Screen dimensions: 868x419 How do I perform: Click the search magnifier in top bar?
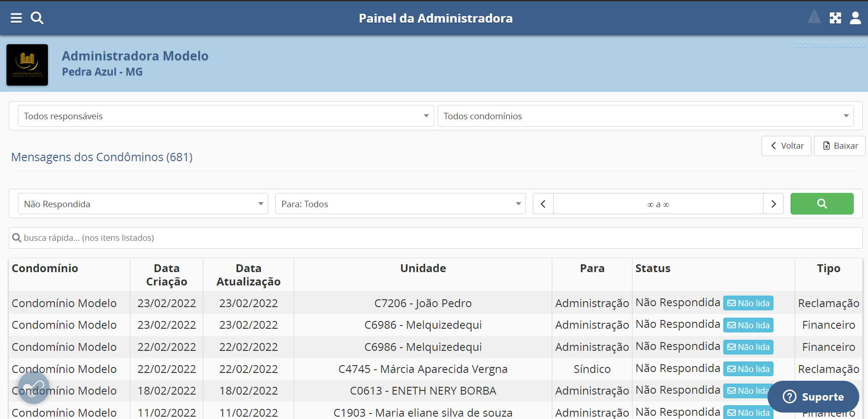(x=37, y=18)
